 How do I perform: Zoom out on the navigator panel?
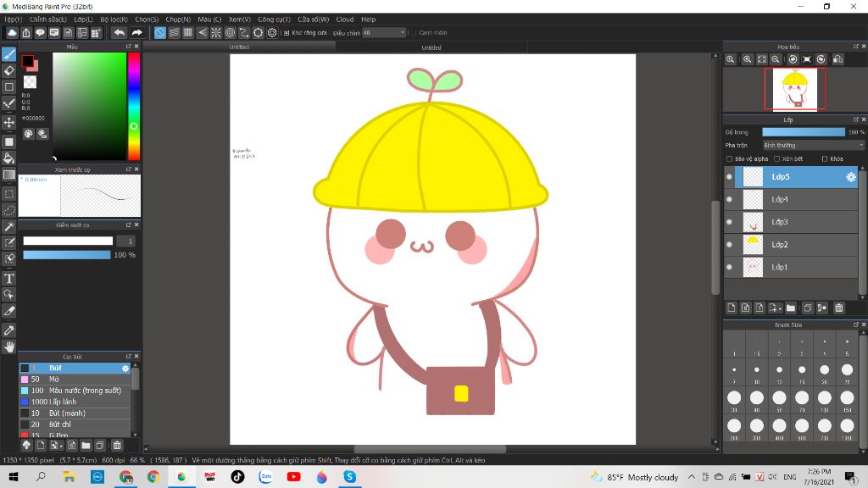pyautogui.click(x=776, y=59)
